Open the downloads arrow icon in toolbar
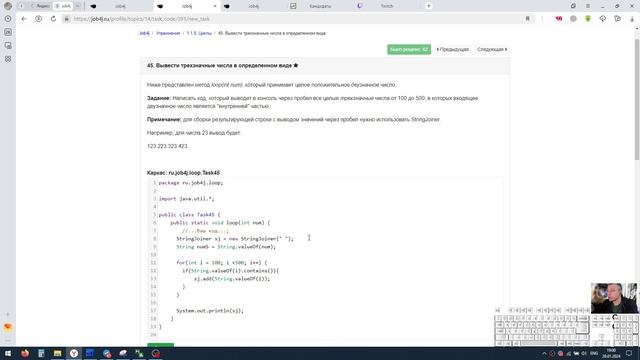This screenshot has height=360, width=640. click(632, 19)
